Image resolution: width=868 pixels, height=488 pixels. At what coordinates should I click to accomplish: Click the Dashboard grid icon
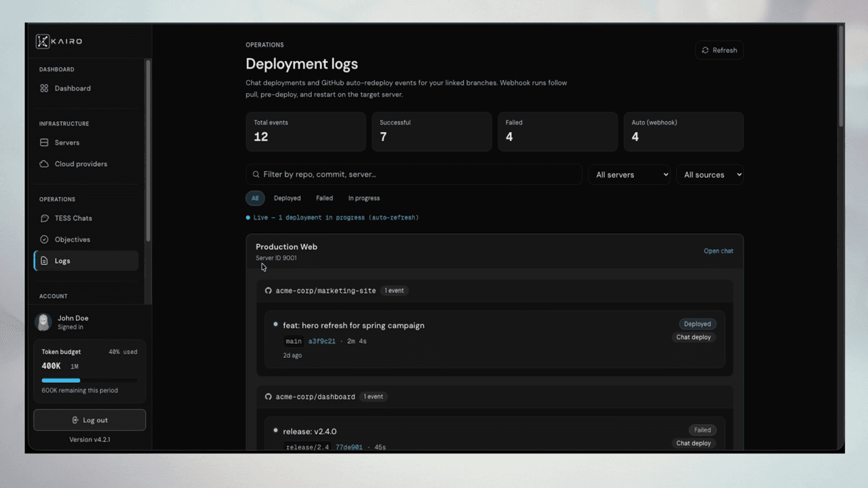pyautogui.click(x=44, y=88)
